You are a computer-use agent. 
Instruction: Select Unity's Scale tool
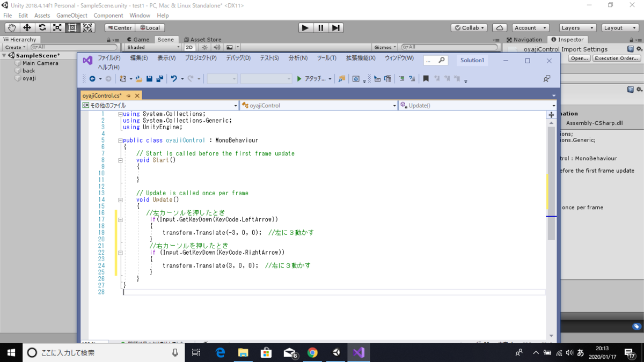click(x=57, y=28)
